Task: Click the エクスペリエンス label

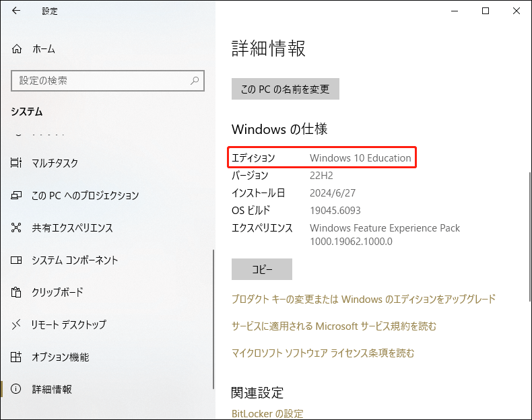Action: pyautogui.click(x=262, y=228)
